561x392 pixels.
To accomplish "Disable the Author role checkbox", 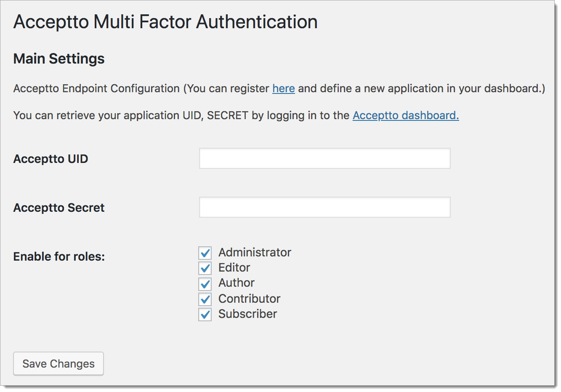I will tap(205, 284).
